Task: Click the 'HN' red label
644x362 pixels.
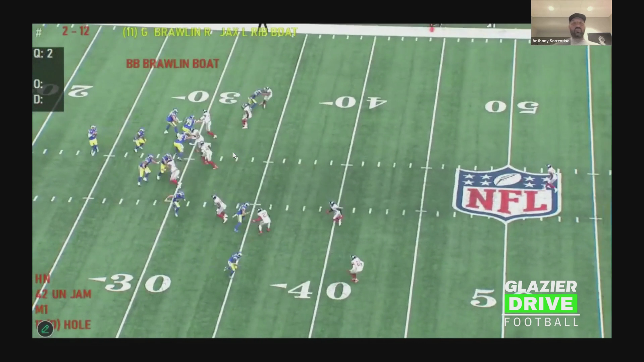Action: point(43,279)
